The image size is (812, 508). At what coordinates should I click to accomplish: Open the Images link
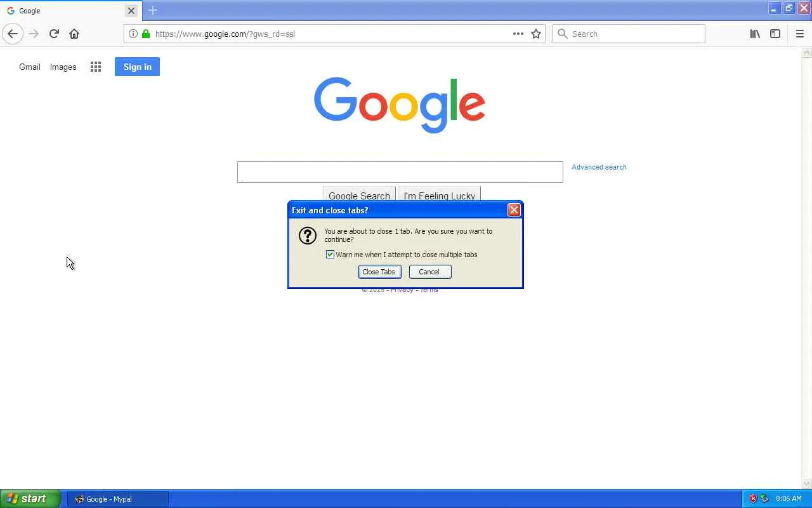tap(63, 67)
